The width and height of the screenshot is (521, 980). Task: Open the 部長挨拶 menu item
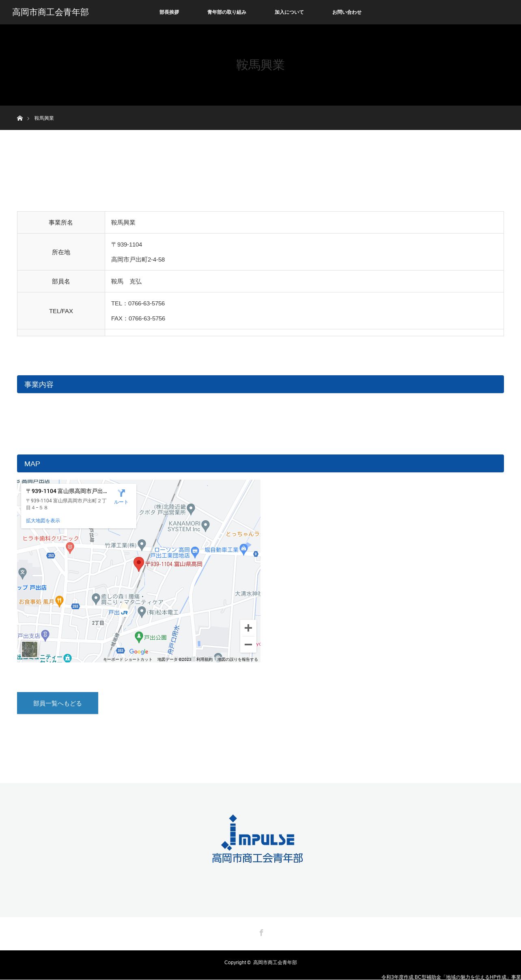point(169,12)
